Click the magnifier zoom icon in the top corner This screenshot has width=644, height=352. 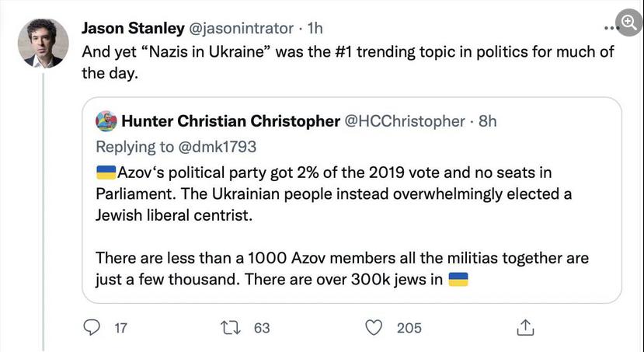[x=629, y=22]
